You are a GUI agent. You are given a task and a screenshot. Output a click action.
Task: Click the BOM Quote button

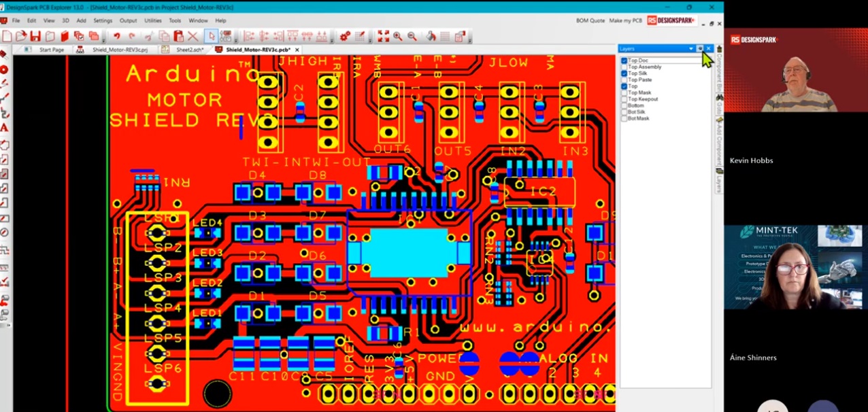pyautogui.click(x=590, y=20)
